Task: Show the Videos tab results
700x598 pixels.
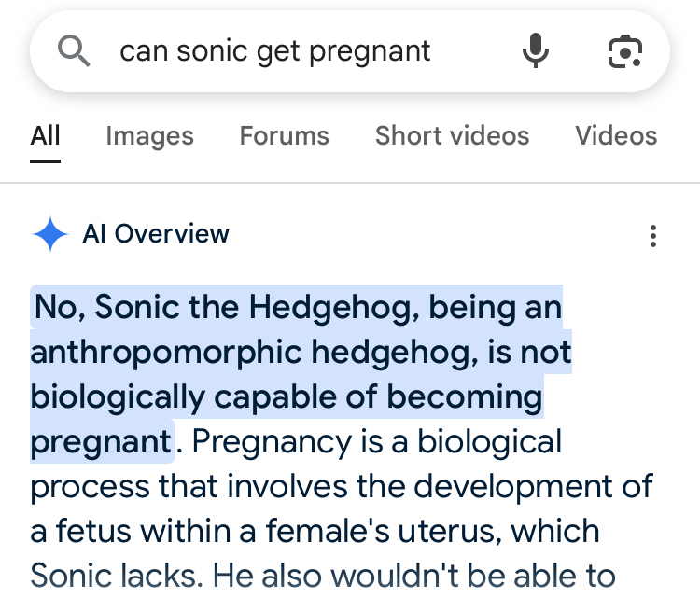Action: pos(616,136)
